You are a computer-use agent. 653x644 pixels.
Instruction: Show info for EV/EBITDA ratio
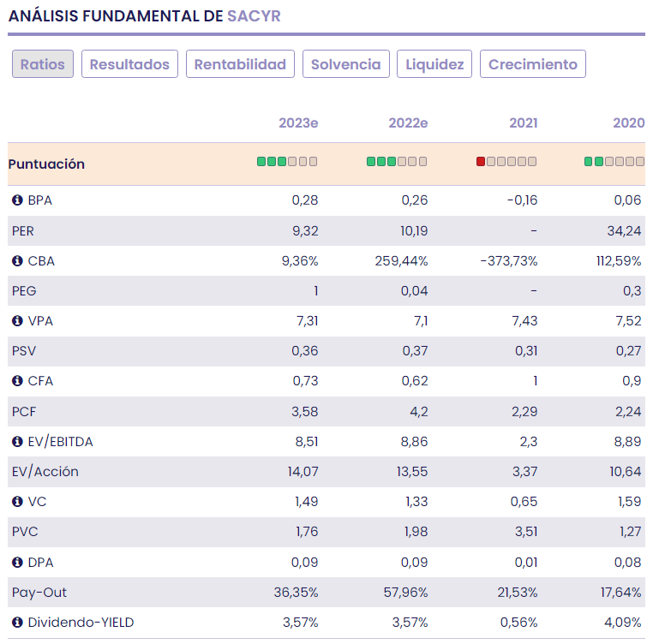click(17, 442)
